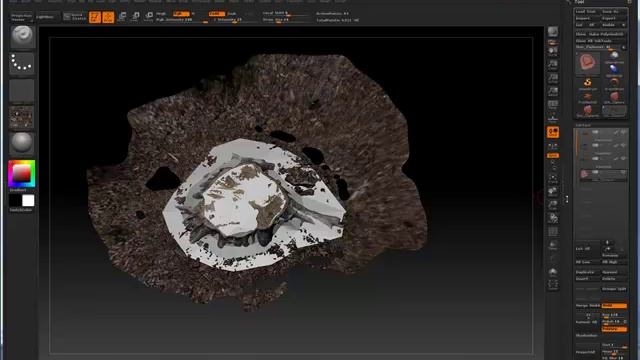This screenshot has width=640, height=360.
Task: Open the stroke type selector with dots
Action: click(22, 63)
